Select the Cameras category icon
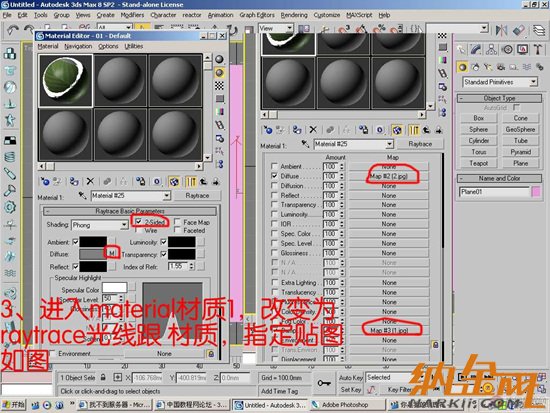Image resolution: width=550 pixels, height=413 pixels. (x=501, y=67)
